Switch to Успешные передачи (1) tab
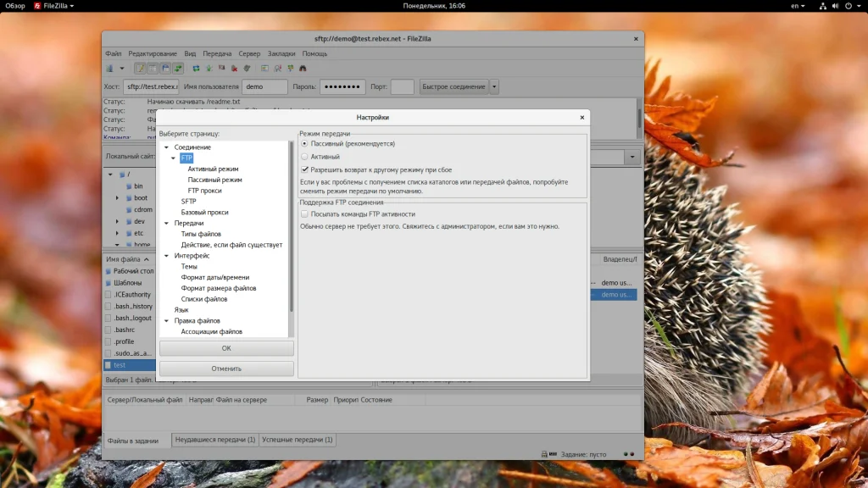The image size is (868, 488). coord(298,440)
